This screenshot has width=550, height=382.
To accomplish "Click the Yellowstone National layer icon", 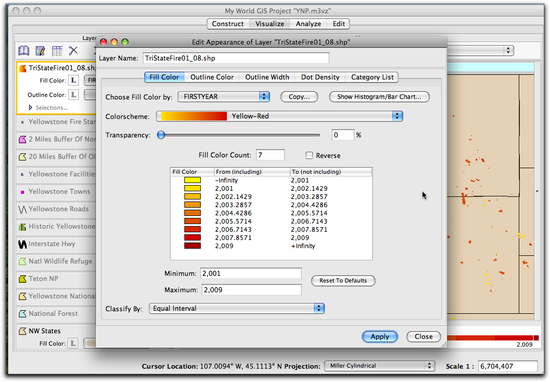I will 22,296.
